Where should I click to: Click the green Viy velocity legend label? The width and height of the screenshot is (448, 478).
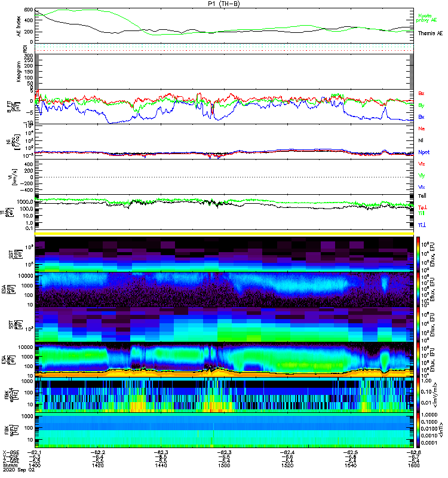tap(422, 176)
